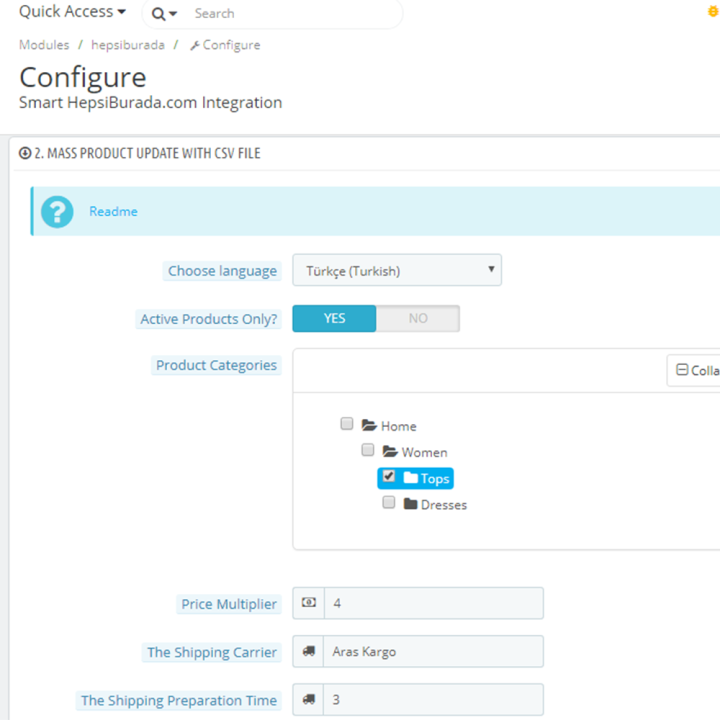Focus the Search input field
The width and height of the screenshot is (720, 720).
[294, 14]
